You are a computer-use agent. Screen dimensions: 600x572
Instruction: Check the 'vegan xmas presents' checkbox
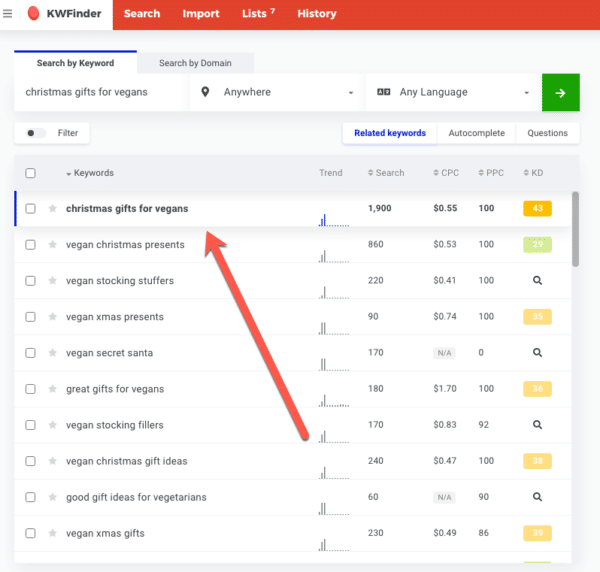31,317
